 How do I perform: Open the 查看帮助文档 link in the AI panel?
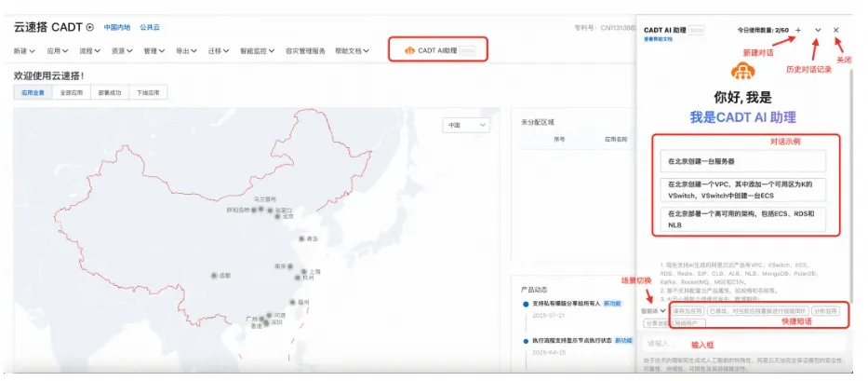click(x=658, y=39)
